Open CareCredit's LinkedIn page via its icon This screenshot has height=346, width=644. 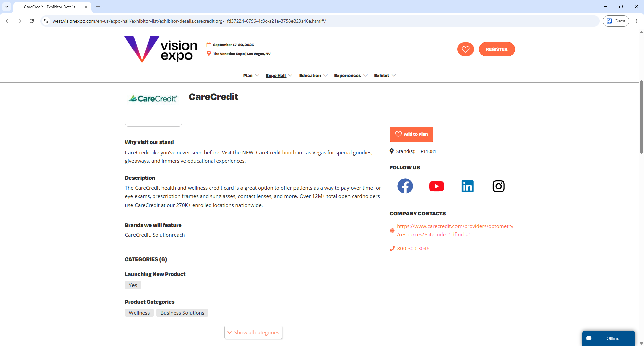(467, 186)
